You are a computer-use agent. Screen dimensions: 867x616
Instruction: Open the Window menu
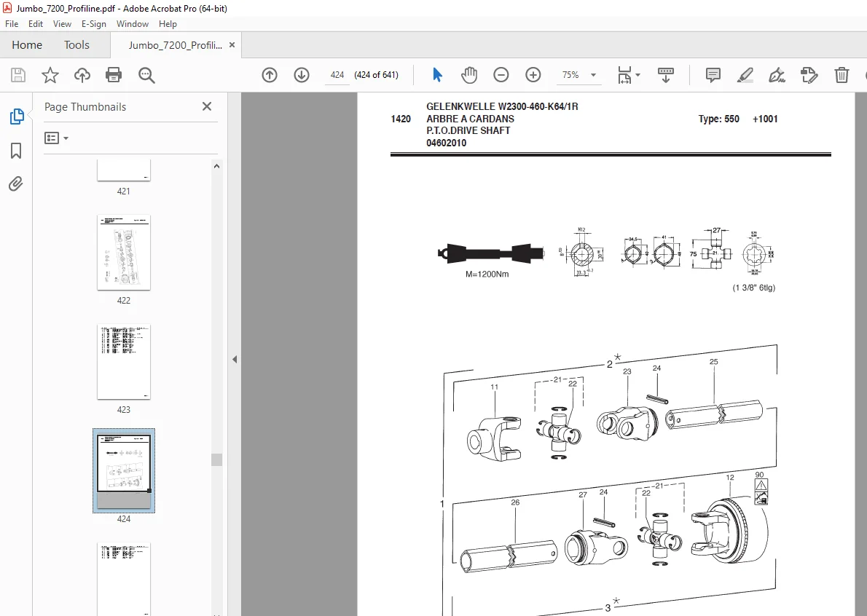pos(132,24)
